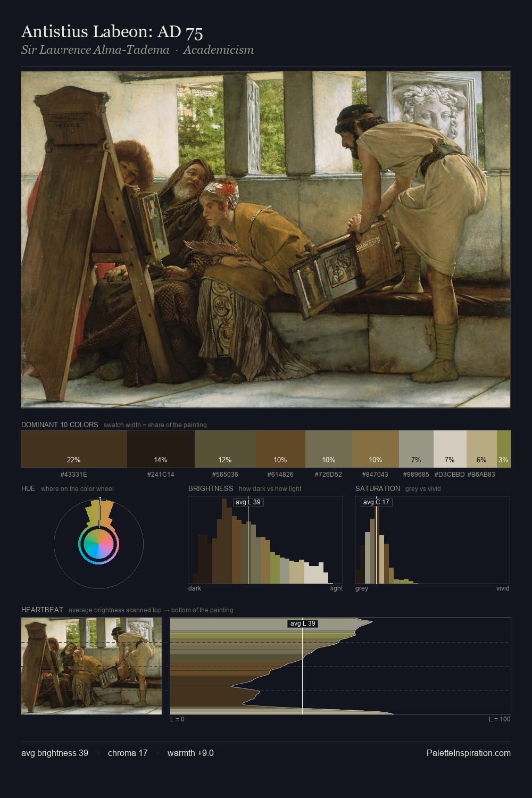532x798 pixels.
Task: Click the 'L = 100' axis label
Action: (x=500, y=719)
